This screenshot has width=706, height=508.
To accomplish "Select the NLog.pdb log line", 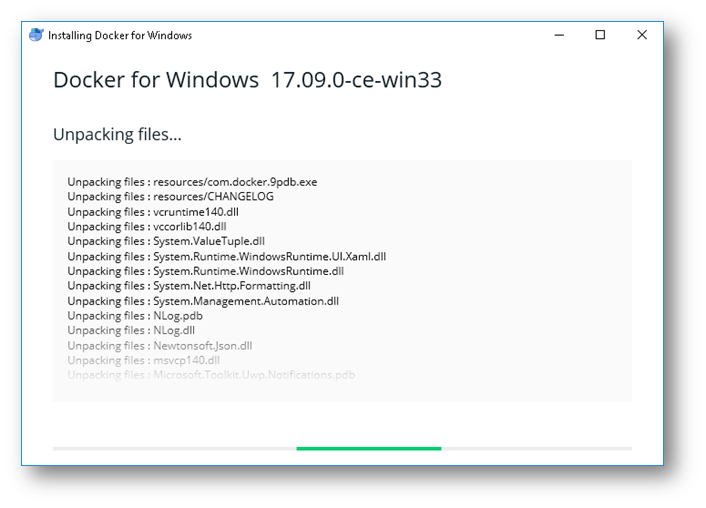I will click(135, 316).
